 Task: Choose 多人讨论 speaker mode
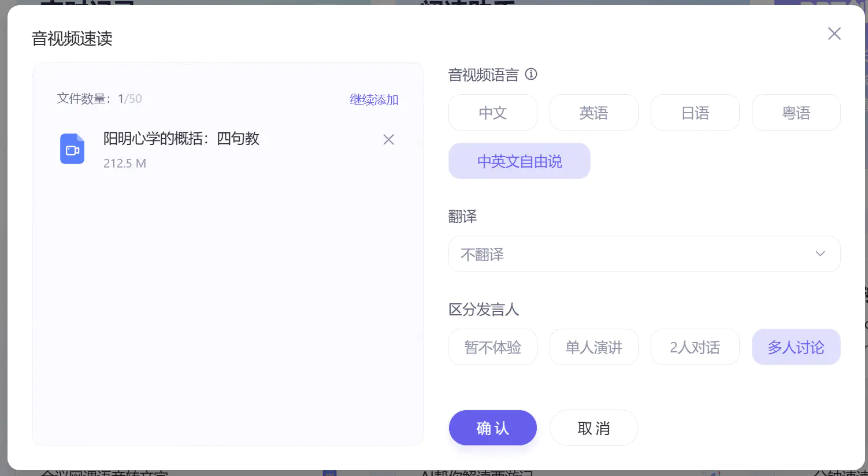(796, 347)
